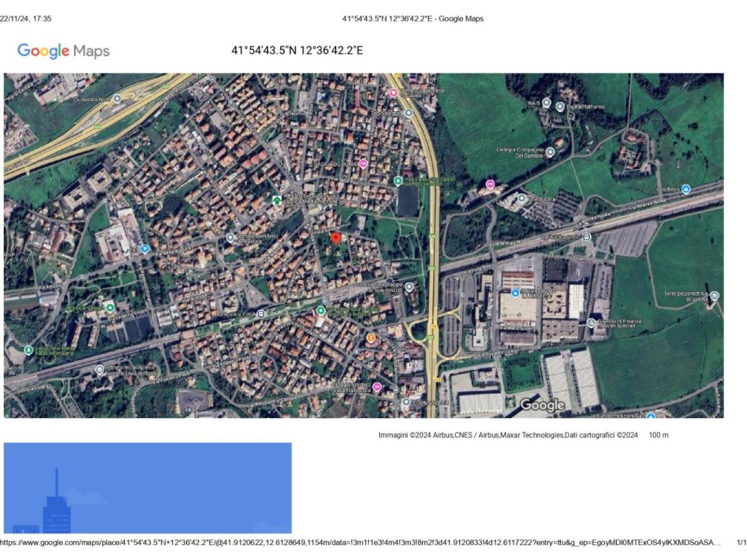The height and width of the screenshot is (560, 747).
Task: Open the pink lodging pin near Cheidustria
Action: (490, 184)
